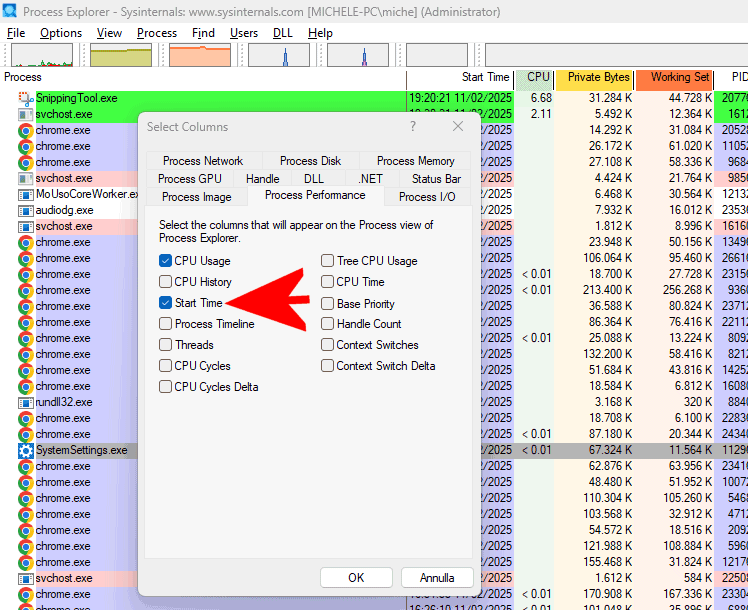Enable the Process Timeline checkbox
Screen dimensions: 748x610
165,323
